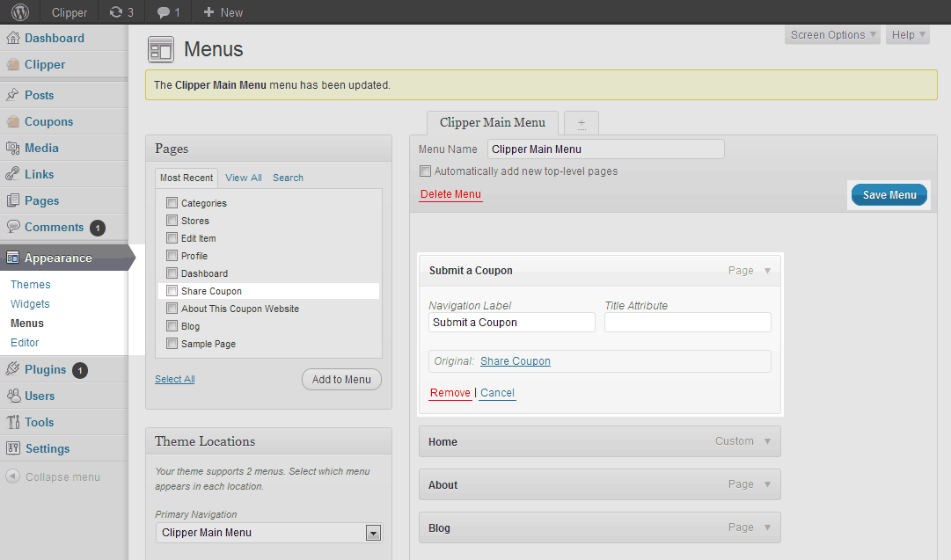The width and height of the screenshot is (951, 560).
Task: Click the Add to Menu button
Action: (341, 380)
